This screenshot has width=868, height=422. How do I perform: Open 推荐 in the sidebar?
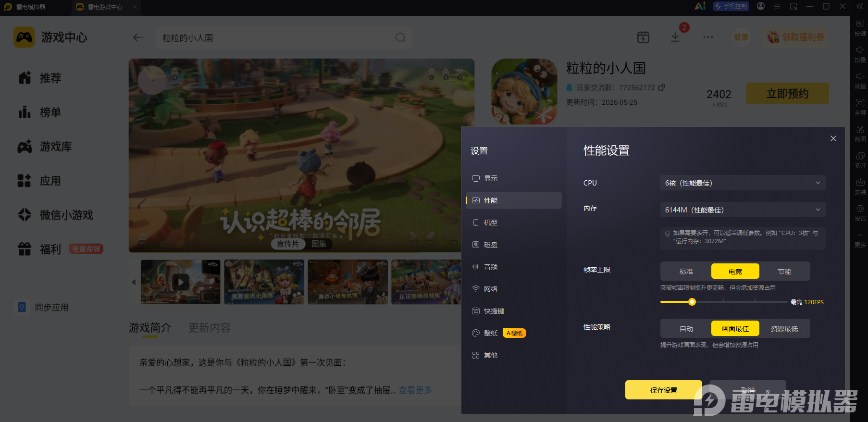pos(39,78)
